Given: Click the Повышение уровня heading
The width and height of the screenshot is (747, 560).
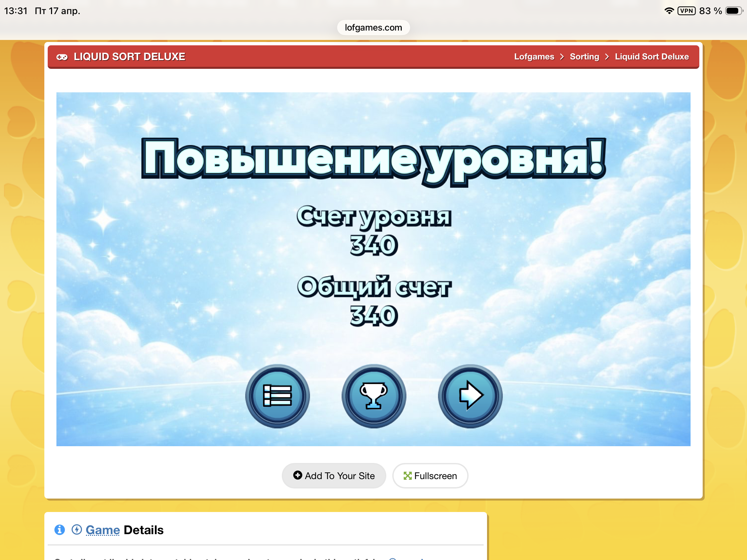Looking at the screenshot, I should (x=373, y=159).
